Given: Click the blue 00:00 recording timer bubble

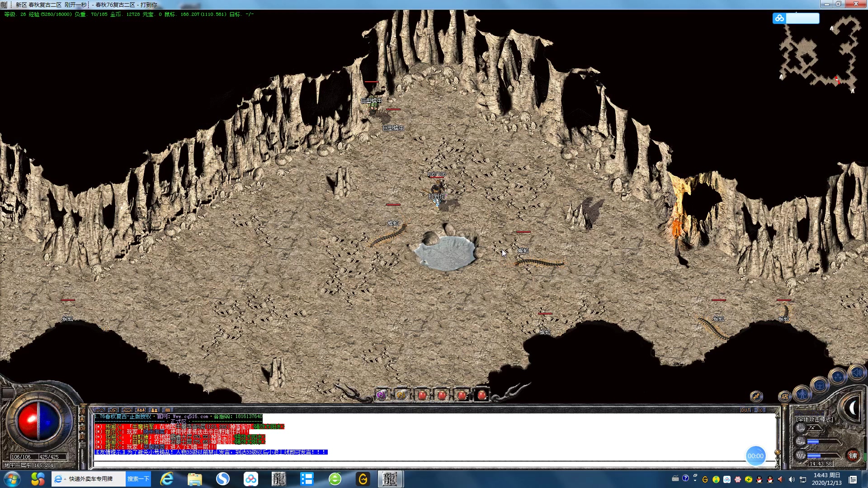Looking at the screenshot, I should pyautogui.click(x=755, y=456).
